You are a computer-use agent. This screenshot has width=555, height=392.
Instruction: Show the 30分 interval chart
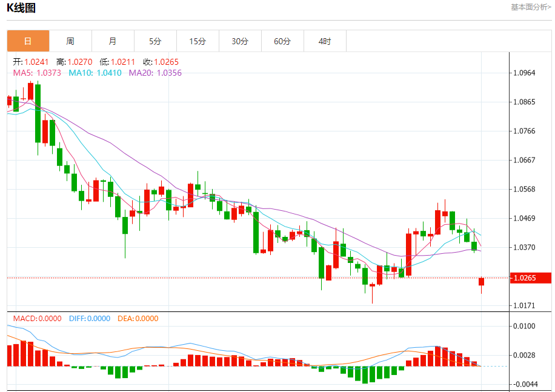click(240, 41)
